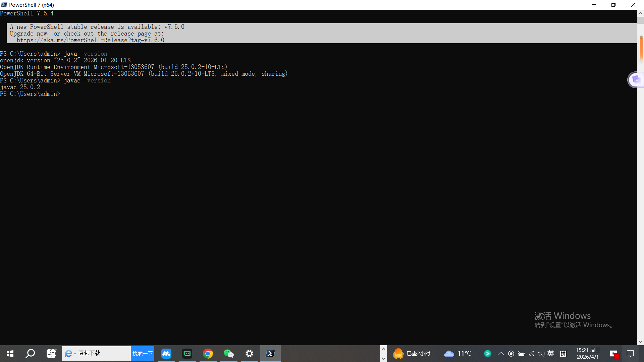The height and width of the screenshot is (362, 644).
Task: Expand the hidden system tray icons chevron
Action: click(x=501, y=354)
